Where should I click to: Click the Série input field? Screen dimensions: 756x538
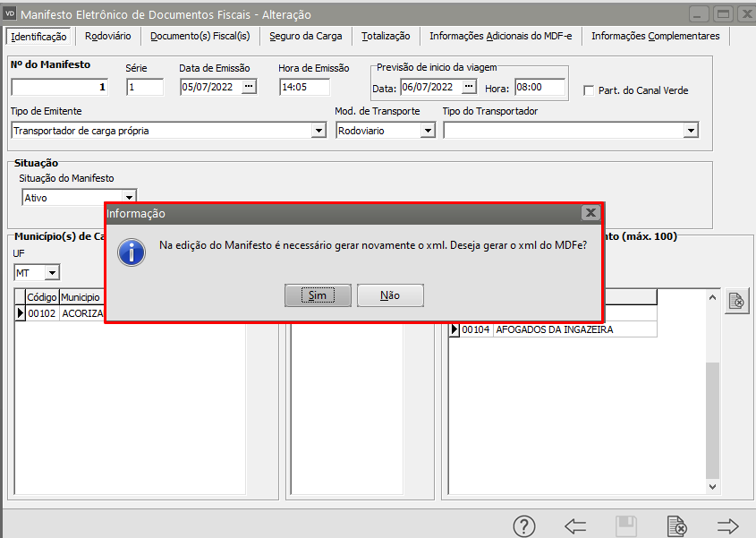point(145,87)
